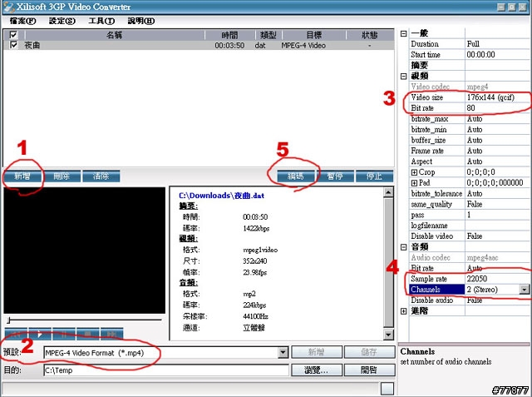This screenshot has width=532, height=397.
Task: Click the pass property value 1
Action: click(x=497, y=215)
